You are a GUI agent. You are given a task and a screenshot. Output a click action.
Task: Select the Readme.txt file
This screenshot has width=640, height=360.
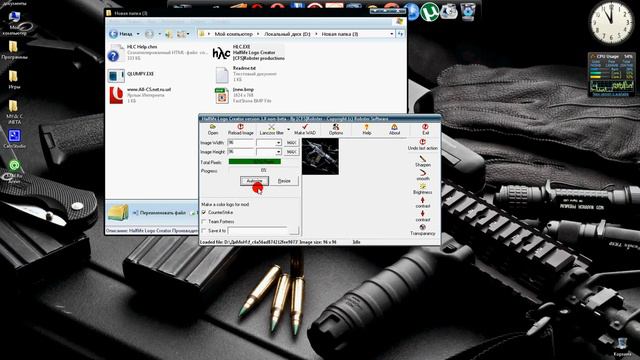click(246, 74)
